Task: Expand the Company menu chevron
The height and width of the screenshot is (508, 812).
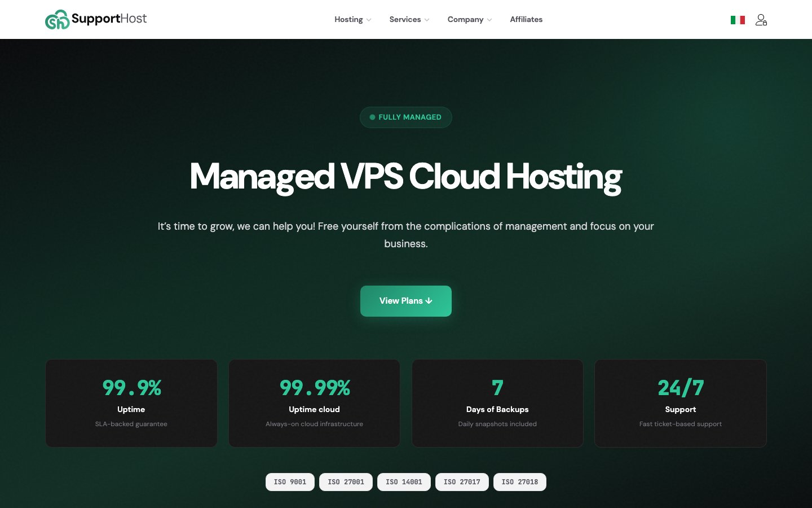Action: [x=489, y=20]
